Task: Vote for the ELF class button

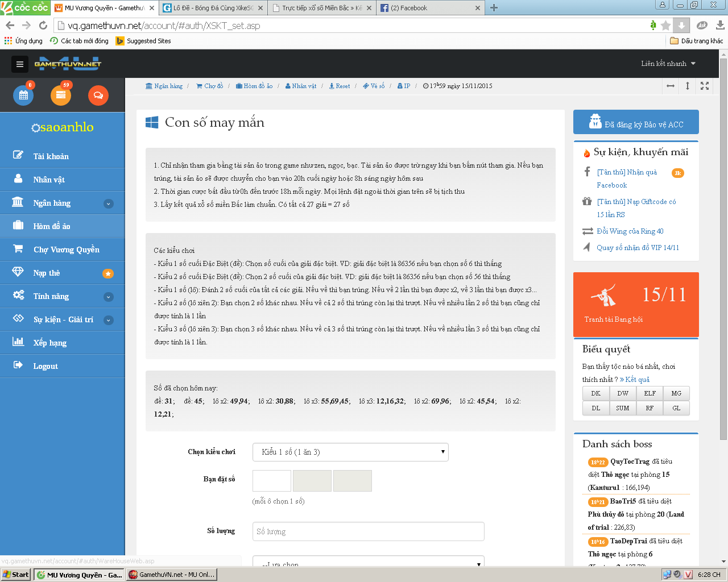Action: pos(650,393)
